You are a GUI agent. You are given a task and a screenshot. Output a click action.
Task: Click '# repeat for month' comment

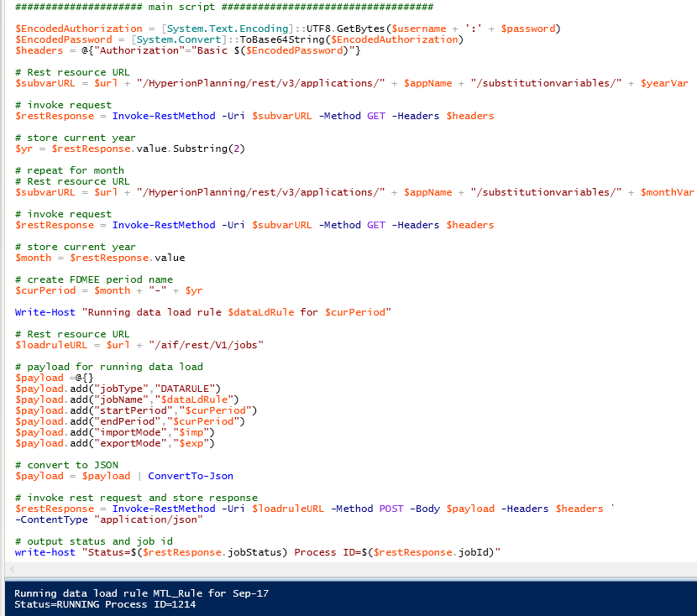(x=70, y=170)
